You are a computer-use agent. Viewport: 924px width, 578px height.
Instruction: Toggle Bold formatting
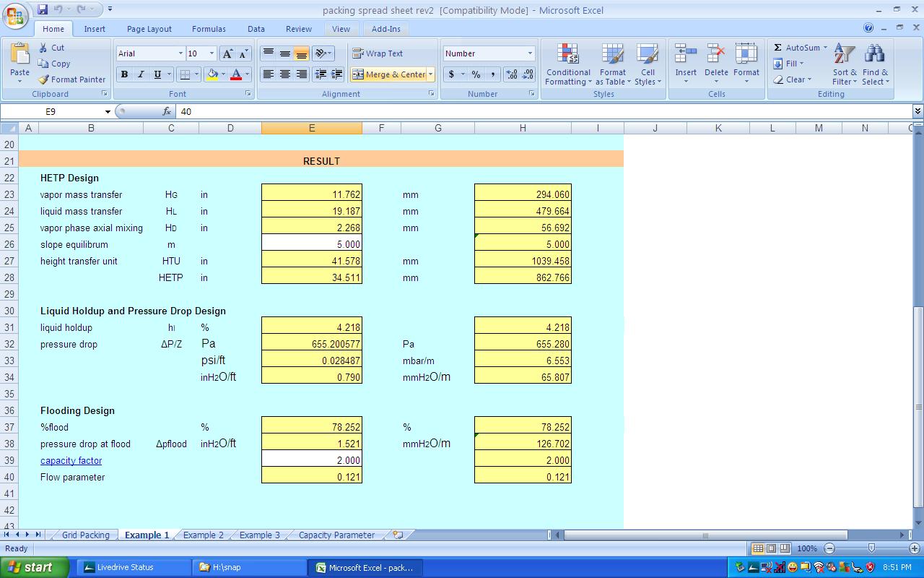coord(123,74)
